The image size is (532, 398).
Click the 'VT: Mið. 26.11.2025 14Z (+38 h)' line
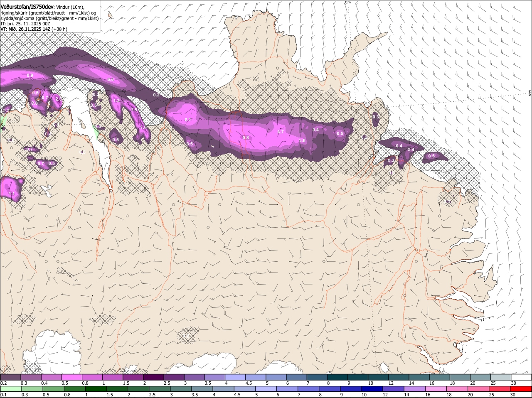tap(34, 29)
